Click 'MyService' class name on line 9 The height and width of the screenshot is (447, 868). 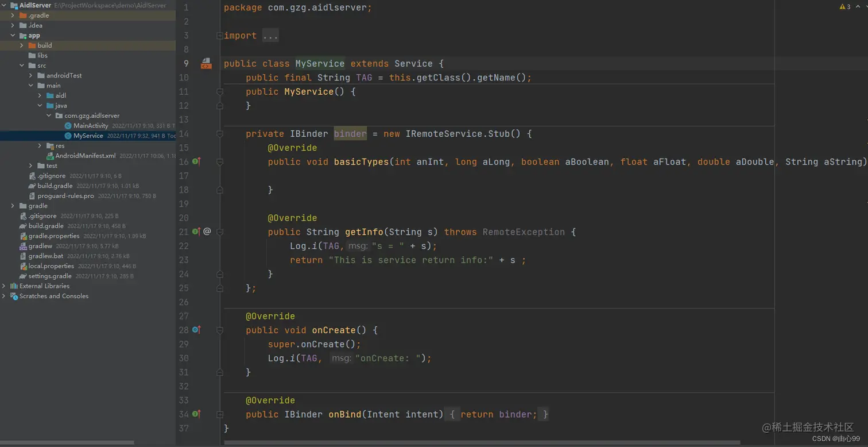pos(320,64)
